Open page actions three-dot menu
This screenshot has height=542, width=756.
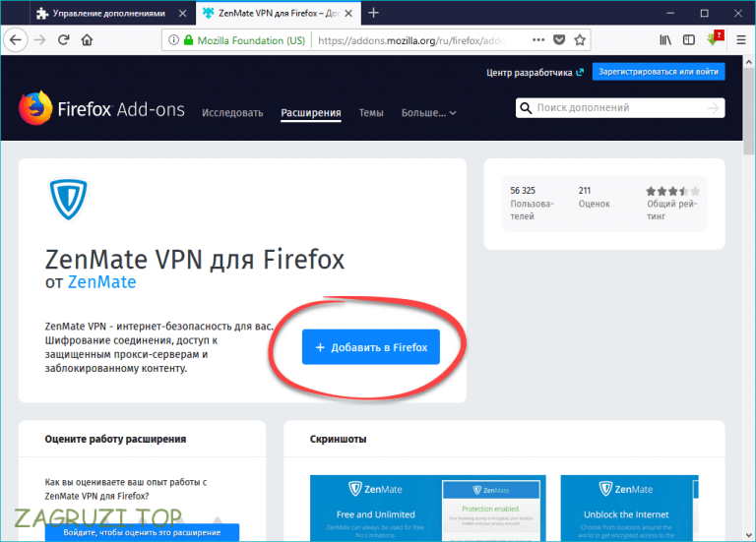(x=538, y=40)
